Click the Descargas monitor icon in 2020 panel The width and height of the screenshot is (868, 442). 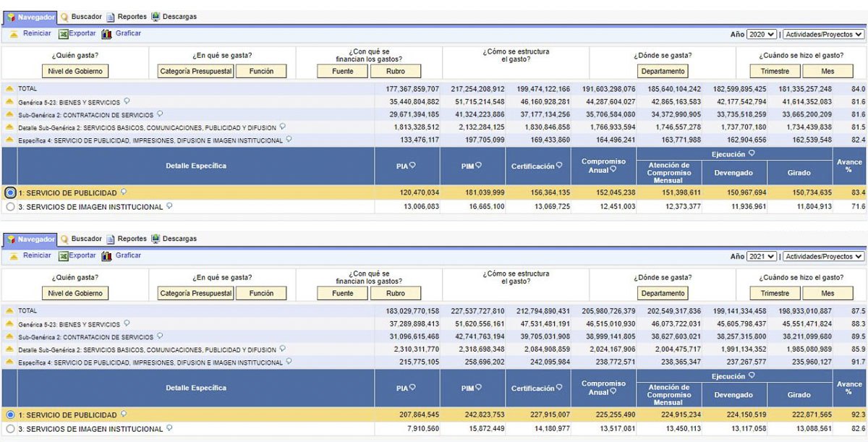[156, 17]
